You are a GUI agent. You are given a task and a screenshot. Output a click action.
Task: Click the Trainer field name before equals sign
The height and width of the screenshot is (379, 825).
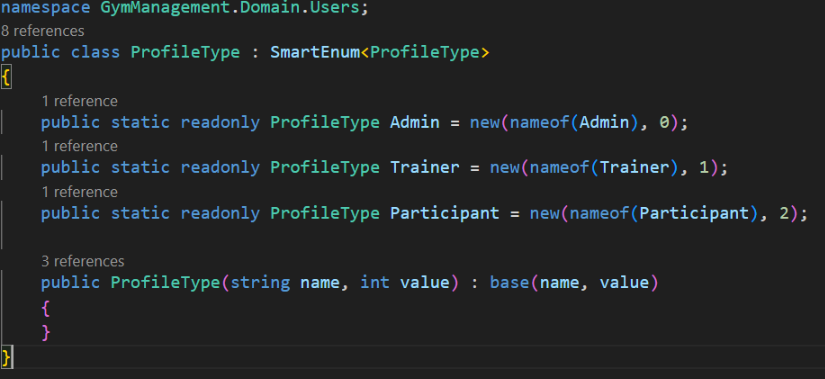coord(425,168)
